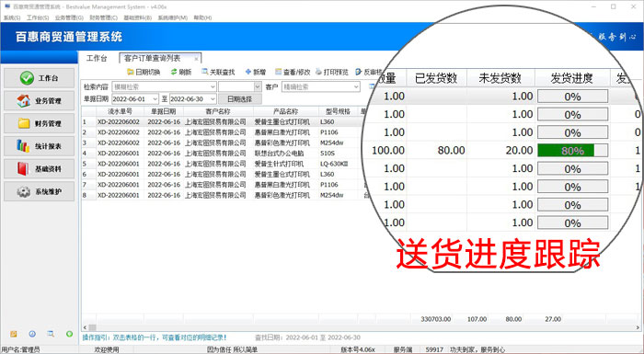
Task: Click the 日期选择 button
Action: tap(239, 99)
